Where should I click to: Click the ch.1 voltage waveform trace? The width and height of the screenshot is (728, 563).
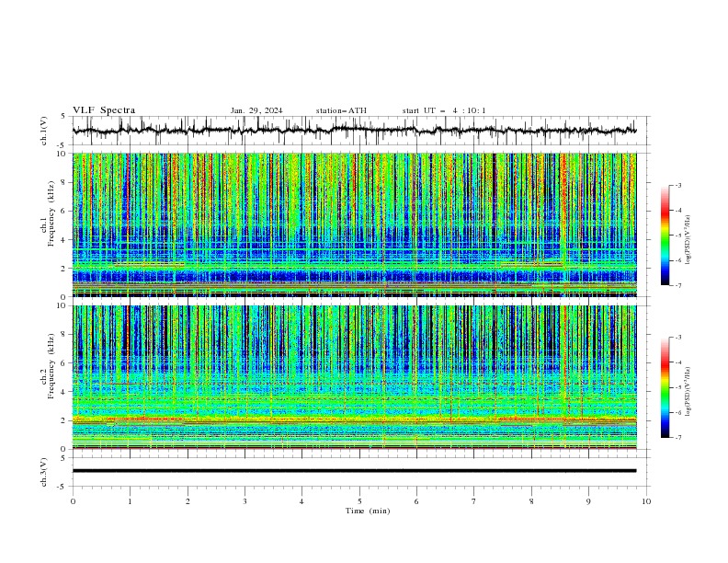(x=354, y=130)
